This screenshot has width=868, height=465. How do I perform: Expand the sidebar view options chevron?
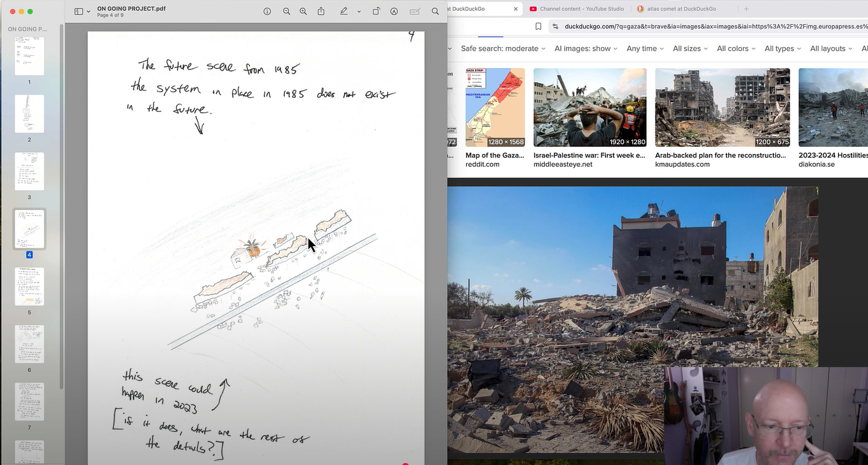[88, 11]
